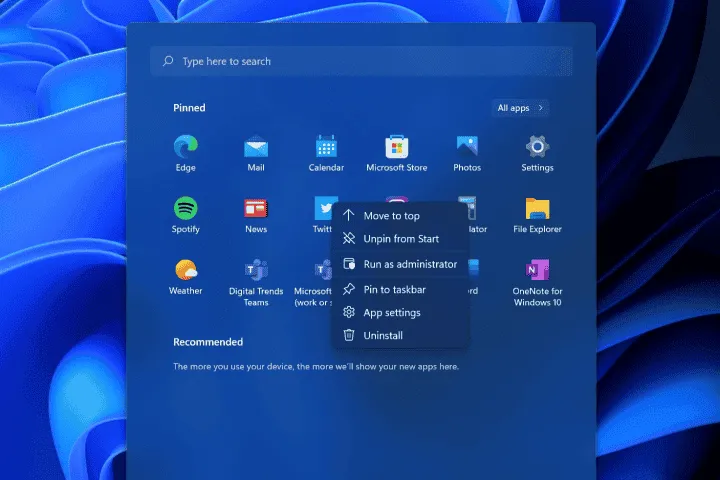Select Move to top in context menu

pyautogui.click(x=391, y=215)
